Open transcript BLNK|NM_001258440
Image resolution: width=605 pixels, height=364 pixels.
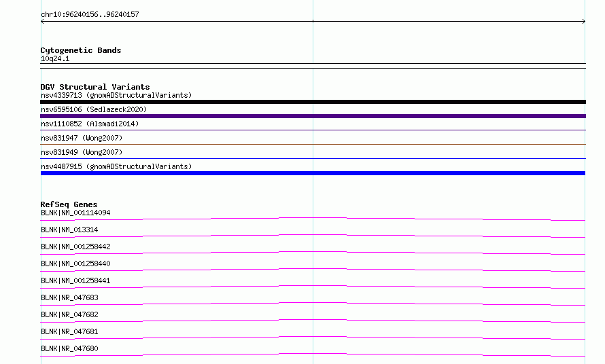(75, 263)
